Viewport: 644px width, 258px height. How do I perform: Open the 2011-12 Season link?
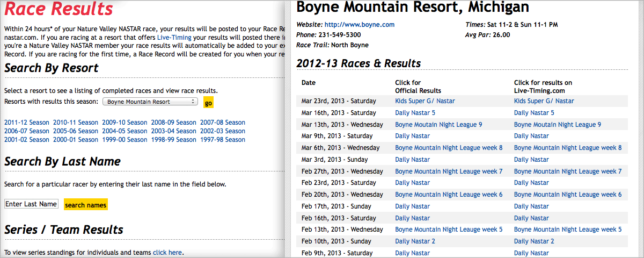pos(26,123)
